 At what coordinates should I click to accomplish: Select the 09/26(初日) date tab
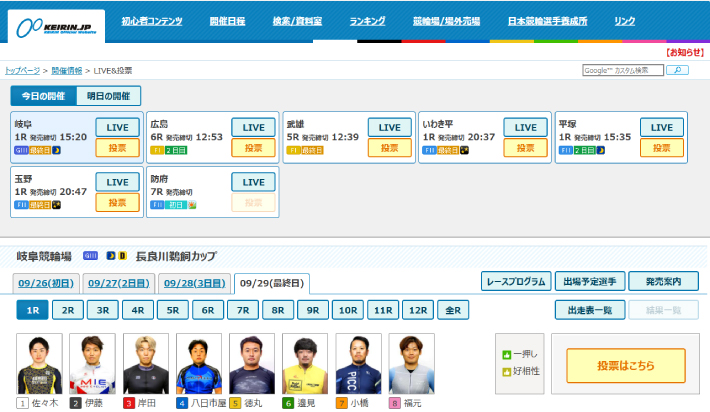[46, 283]
